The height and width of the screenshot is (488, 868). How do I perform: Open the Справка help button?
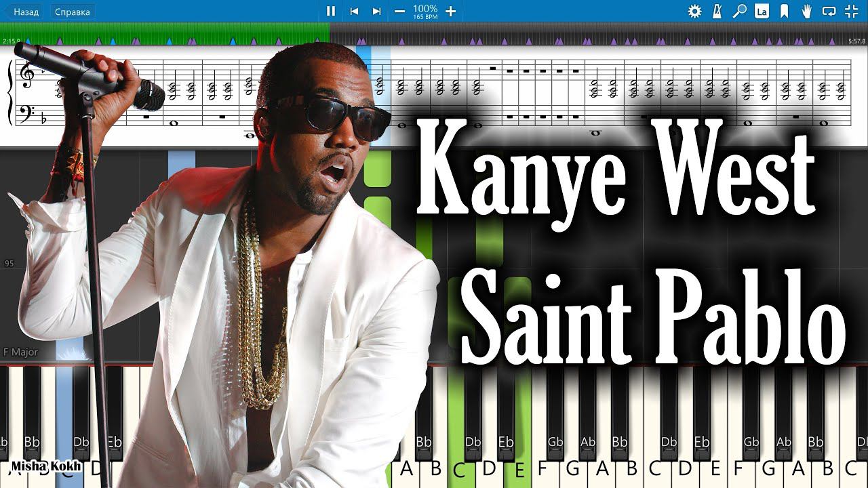[73, 12]
